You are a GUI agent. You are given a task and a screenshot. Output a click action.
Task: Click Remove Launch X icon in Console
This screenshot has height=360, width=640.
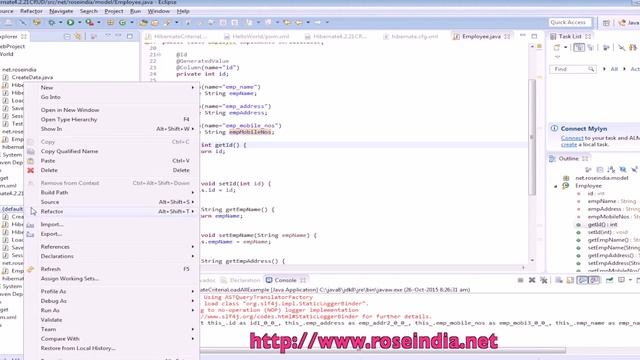click(532, 280)
